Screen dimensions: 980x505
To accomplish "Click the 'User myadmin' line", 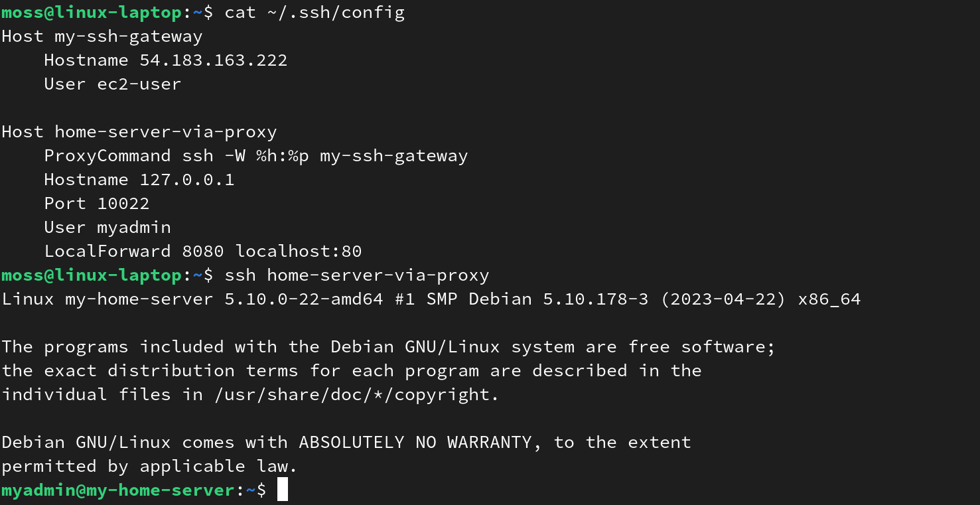I will pyautogui.click(x=107, y=228).
